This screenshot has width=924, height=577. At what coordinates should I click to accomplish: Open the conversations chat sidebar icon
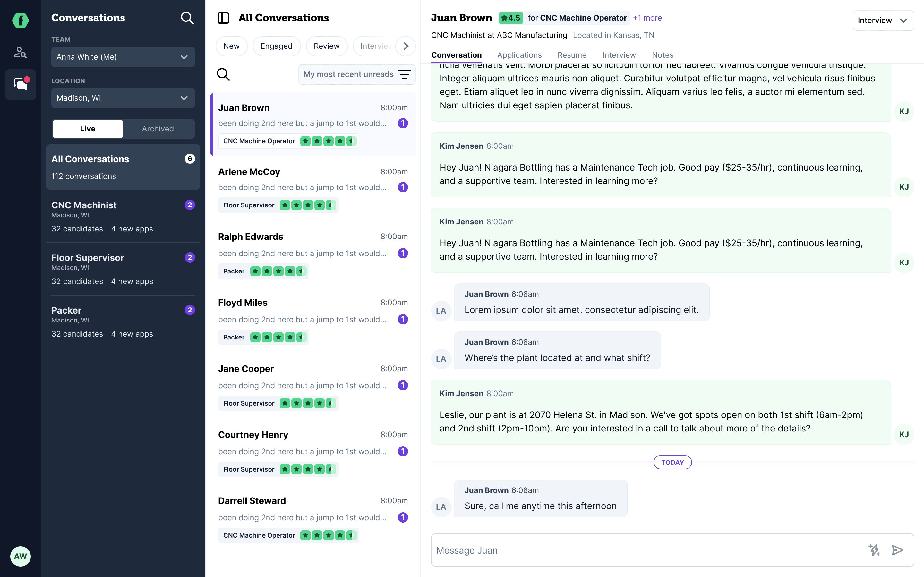click(21, 84)
